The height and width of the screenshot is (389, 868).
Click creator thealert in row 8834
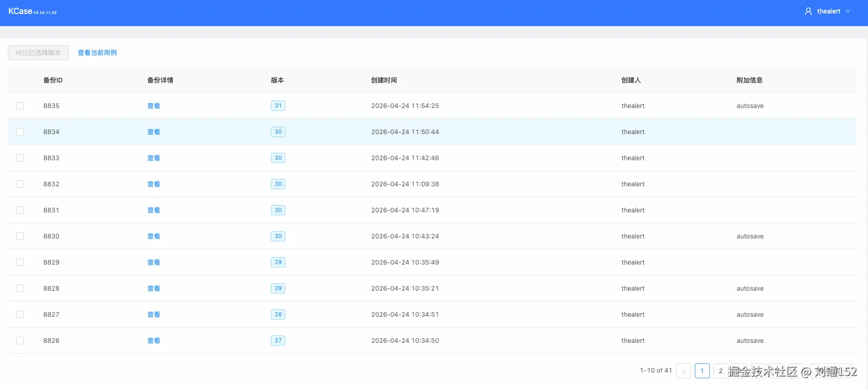click(x=633, y=132)
